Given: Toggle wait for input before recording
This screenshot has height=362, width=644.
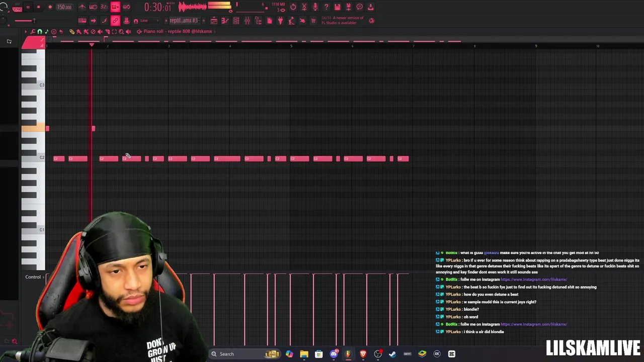Looking at the screenshot, I should [x=94, y=7].
